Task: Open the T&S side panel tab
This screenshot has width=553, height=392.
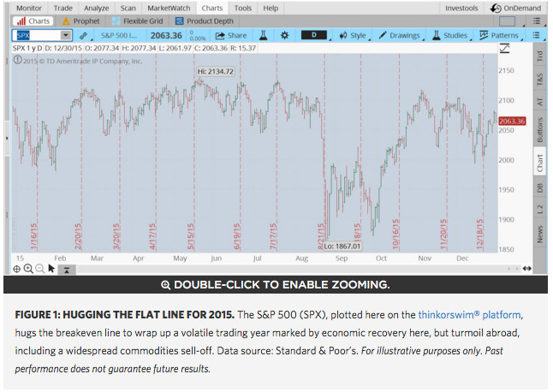Action: pos(539,80)
